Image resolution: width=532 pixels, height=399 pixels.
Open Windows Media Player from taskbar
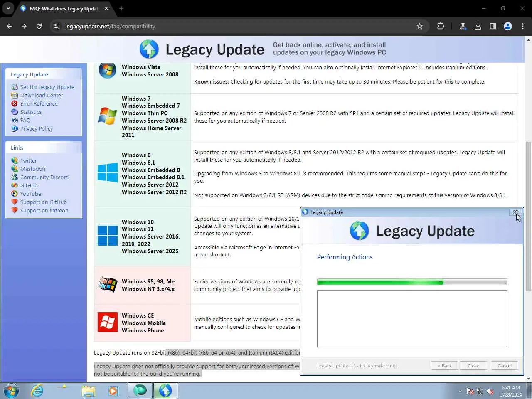pyautogui.click(x=113, y=391)
